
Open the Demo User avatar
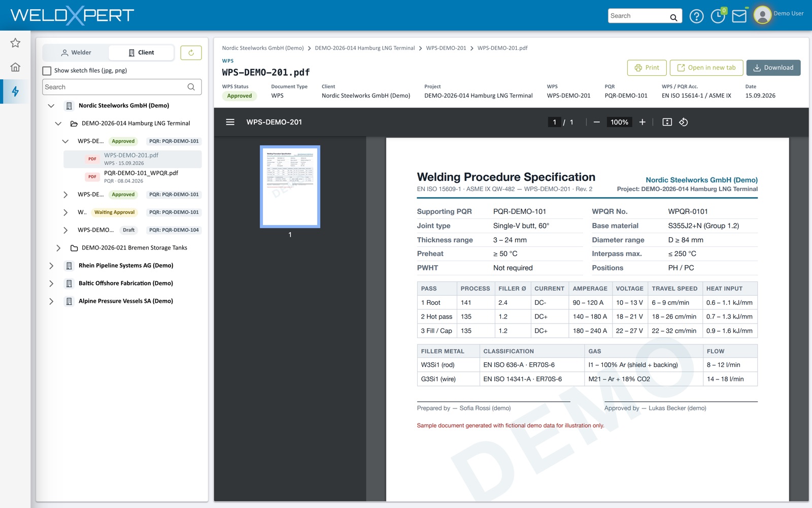tap(762, 15)
